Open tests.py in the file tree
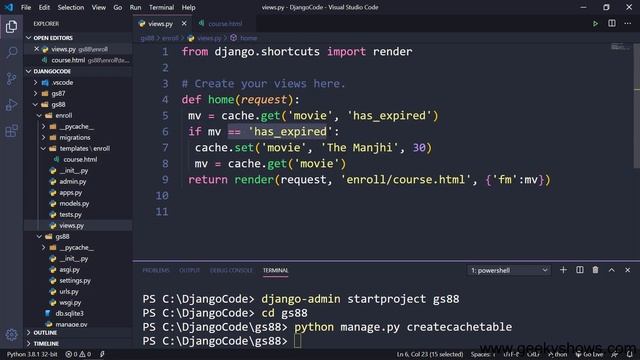 pyautogui.click(x=70, y=215)
